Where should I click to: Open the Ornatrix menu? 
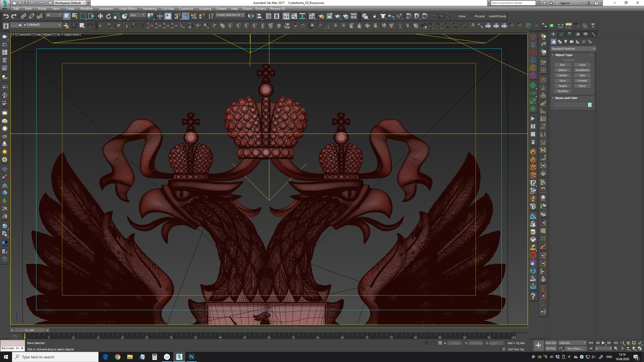(x=261, y=9)
